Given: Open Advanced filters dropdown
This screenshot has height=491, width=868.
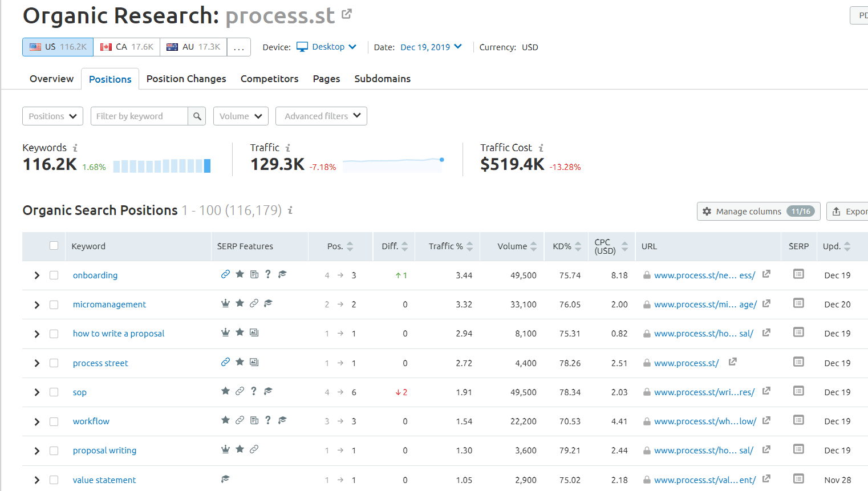Looking at the screenshot, I should [x=321, y=116].
